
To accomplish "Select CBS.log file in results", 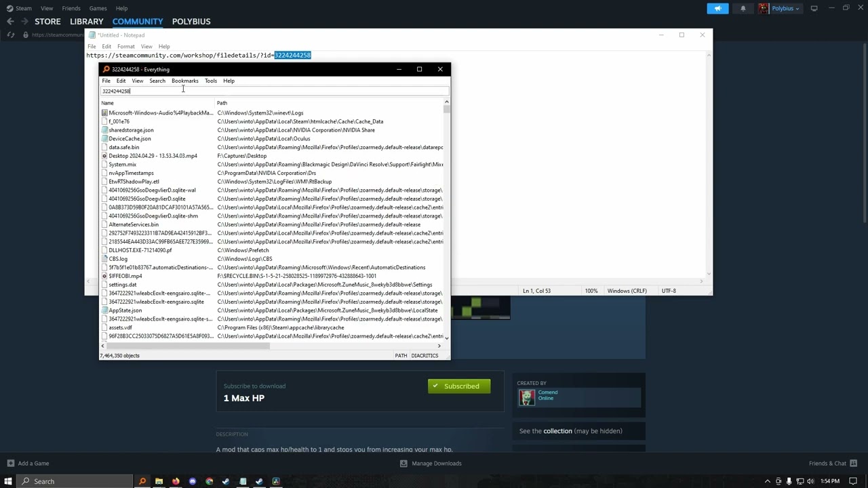I will [x=118, y=259].
